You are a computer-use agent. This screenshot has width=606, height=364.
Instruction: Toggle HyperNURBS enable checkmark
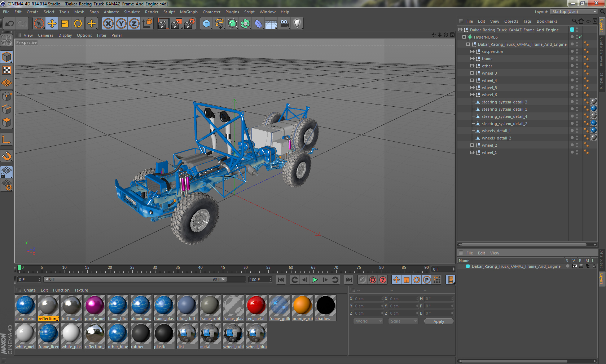coord(580,37)
